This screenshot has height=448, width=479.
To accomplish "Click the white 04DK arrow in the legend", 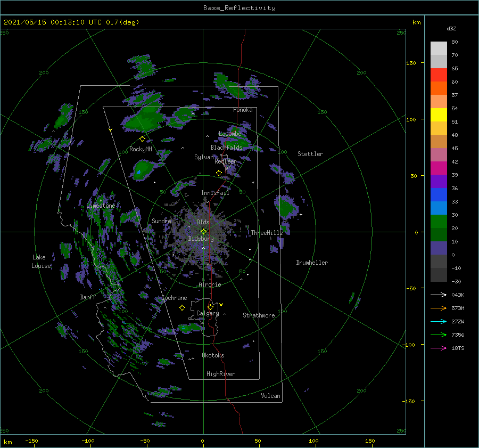I will pos(439,295).
